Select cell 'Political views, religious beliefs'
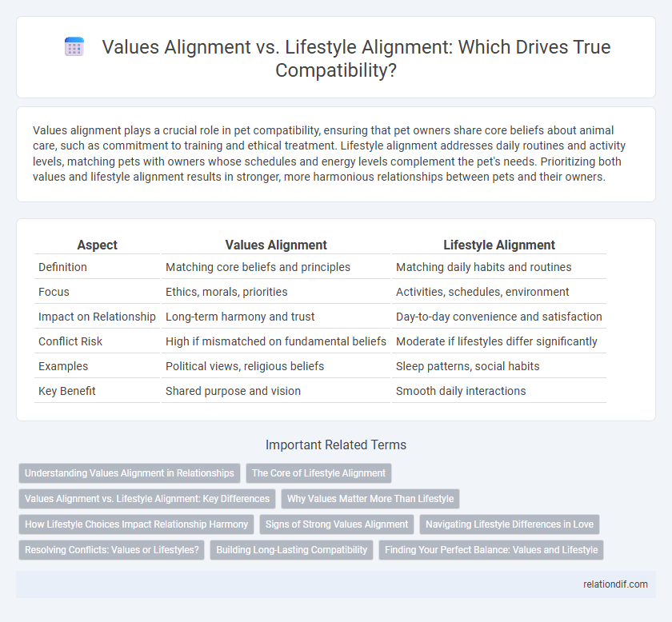Screen dimensions: 672x622 point(276,366)
